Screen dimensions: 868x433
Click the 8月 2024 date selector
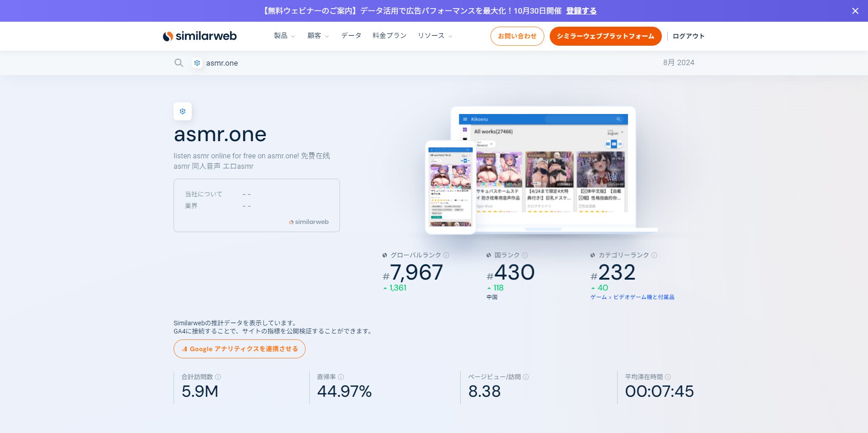[679, 63]
